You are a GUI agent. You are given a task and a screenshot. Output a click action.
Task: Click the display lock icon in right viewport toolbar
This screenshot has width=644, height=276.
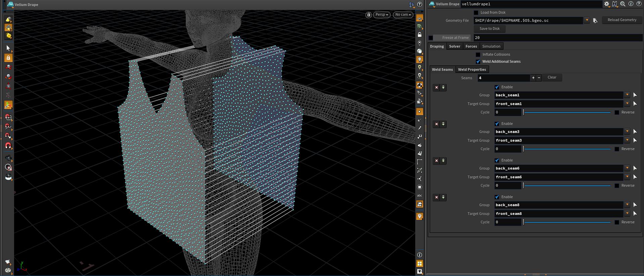pyautogui.click(x=419, y=35)
